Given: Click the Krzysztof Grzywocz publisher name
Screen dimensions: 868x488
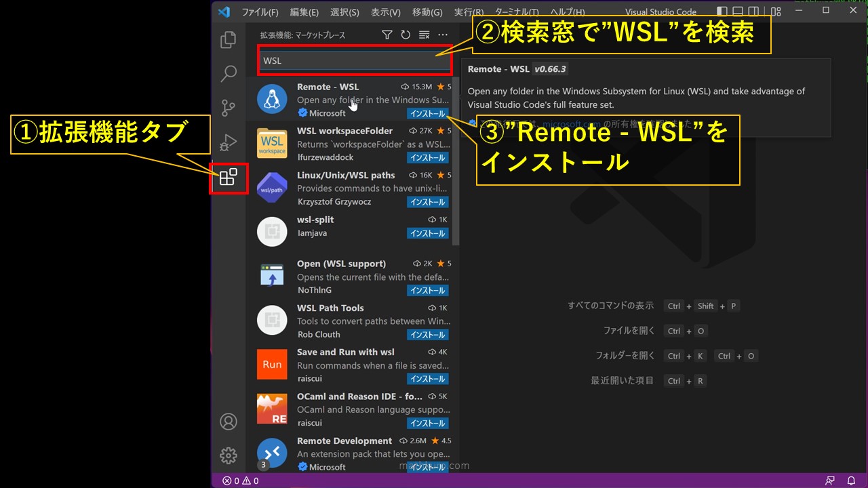Looking at the screenshot, I should click(334, 201).
